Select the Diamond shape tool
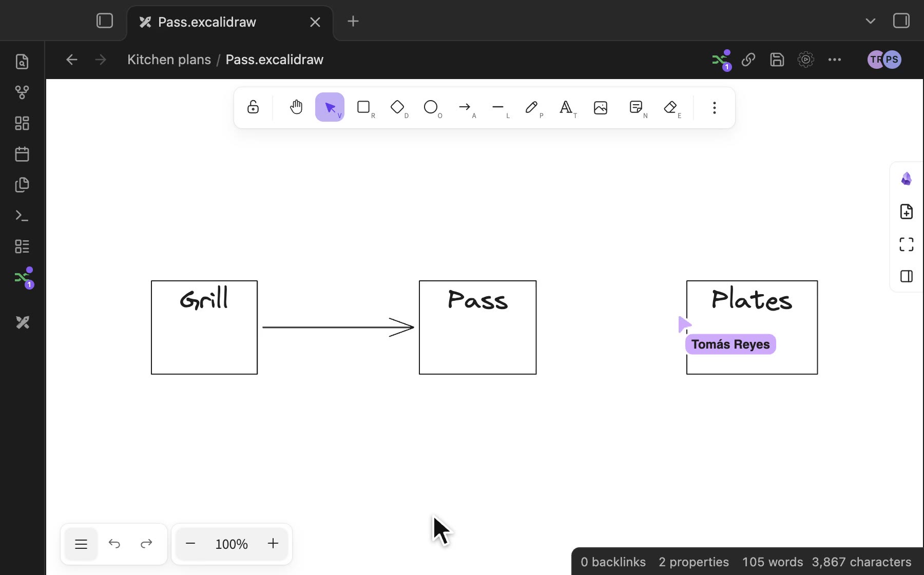Screen dimensions: 924x575 coord(397,107)
